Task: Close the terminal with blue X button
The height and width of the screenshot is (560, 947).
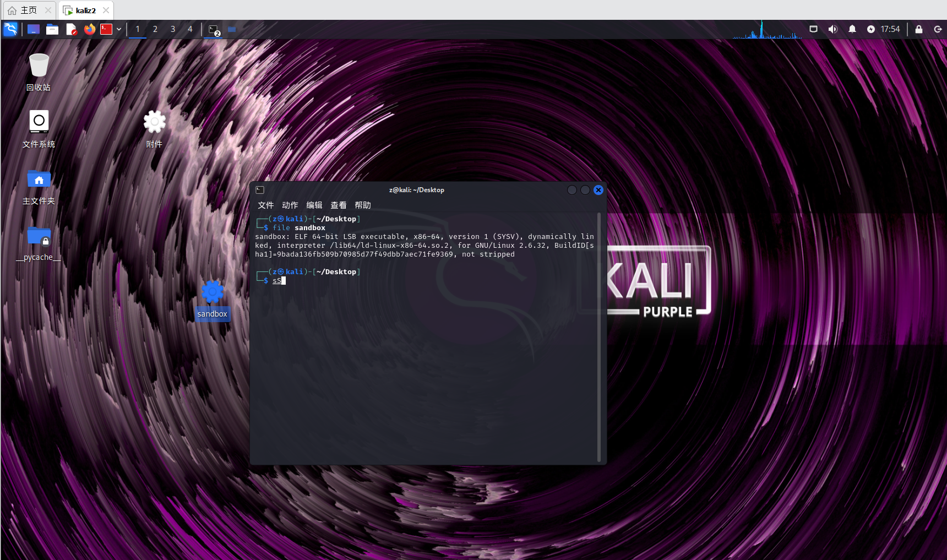Action: tap(598, 190)
